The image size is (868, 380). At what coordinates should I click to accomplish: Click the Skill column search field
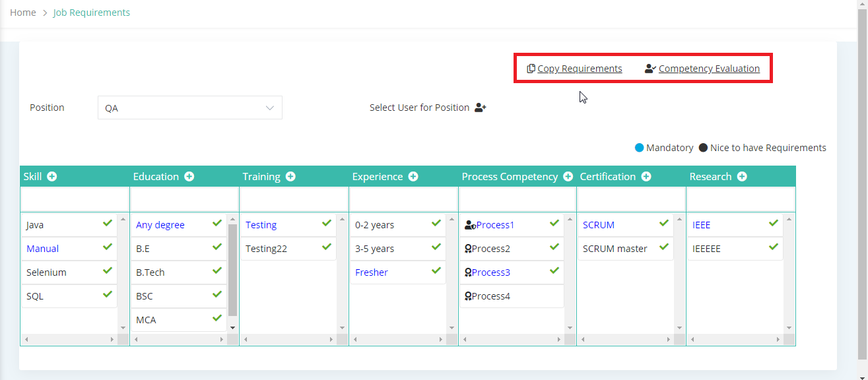(75, 199)
